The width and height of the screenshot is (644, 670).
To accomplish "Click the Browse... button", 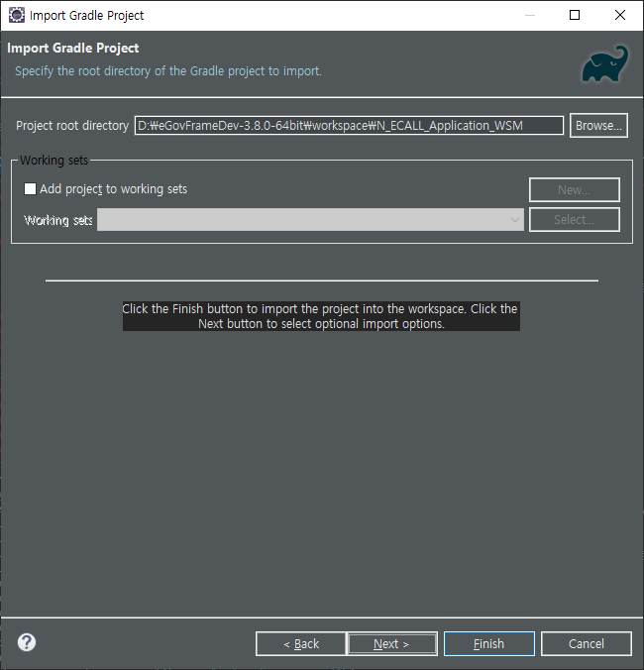I will click(x=598, y=126).
